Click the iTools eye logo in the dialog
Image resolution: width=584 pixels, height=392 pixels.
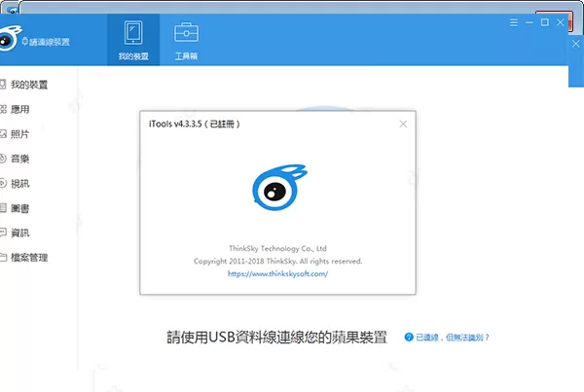(279, 188)
